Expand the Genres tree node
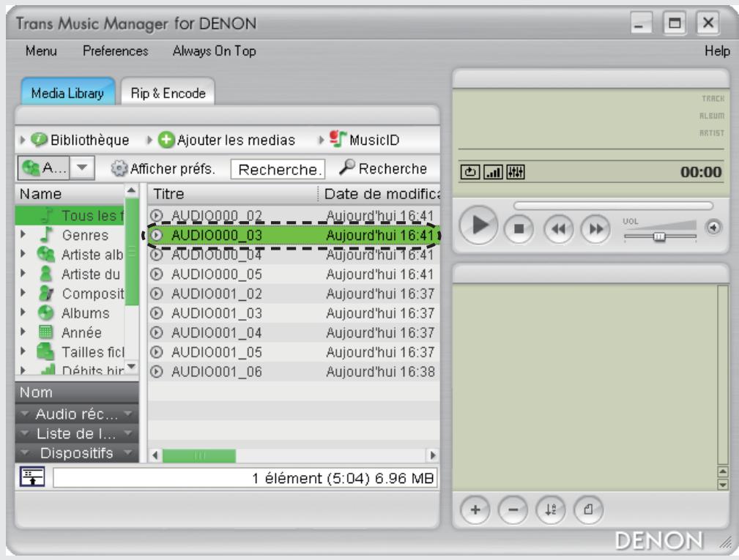Image resolution: width=739 pixels, height=560 pixels. [x=23, y=234]
